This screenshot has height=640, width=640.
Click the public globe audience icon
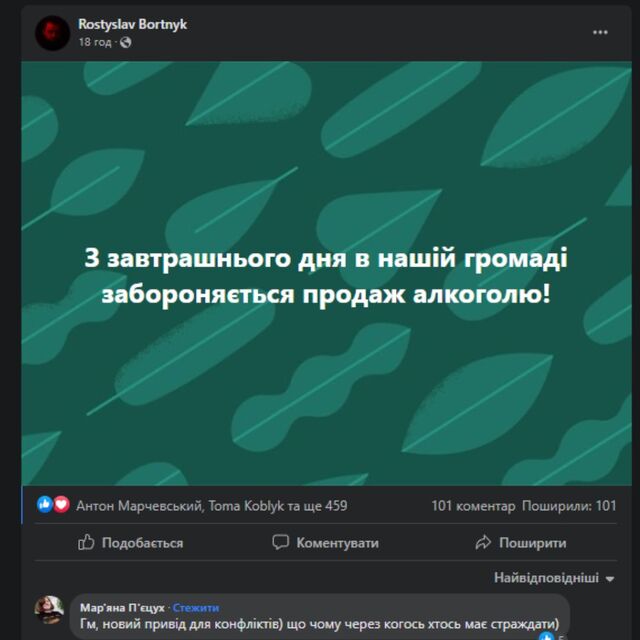(126, 42)
